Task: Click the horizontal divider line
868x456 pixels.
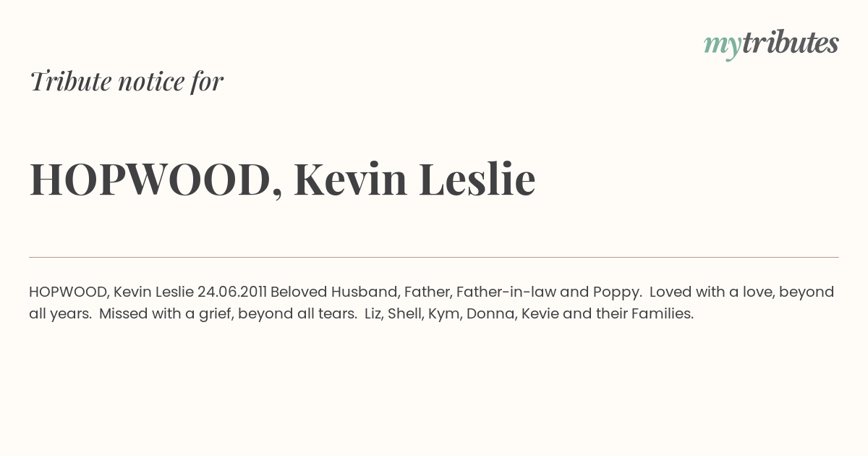Action: point(434,257)
